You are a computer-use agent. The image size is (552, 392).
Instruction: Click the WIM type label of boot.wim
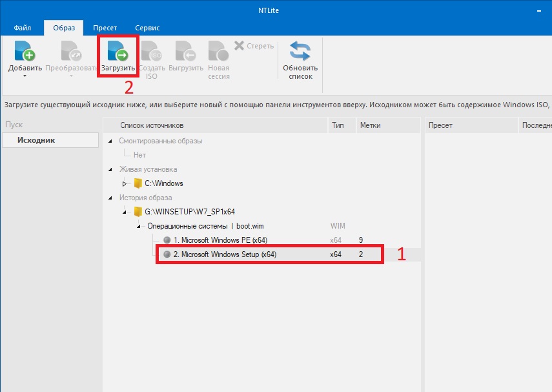338,226
